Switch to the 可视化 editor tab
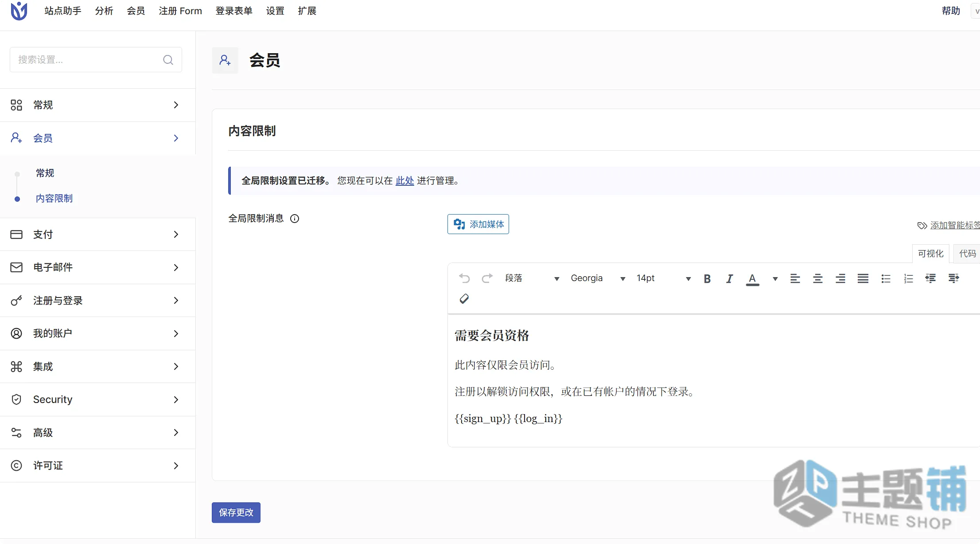Image resolution: width=980 pixels, height=544 pixels. tap(931, 254)
